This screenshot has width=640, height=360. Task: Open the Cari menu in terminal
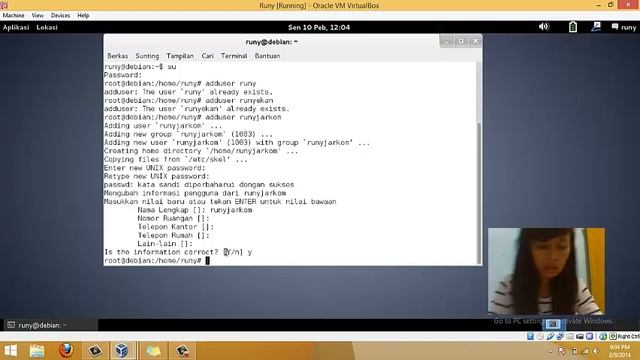click(207, 56)
